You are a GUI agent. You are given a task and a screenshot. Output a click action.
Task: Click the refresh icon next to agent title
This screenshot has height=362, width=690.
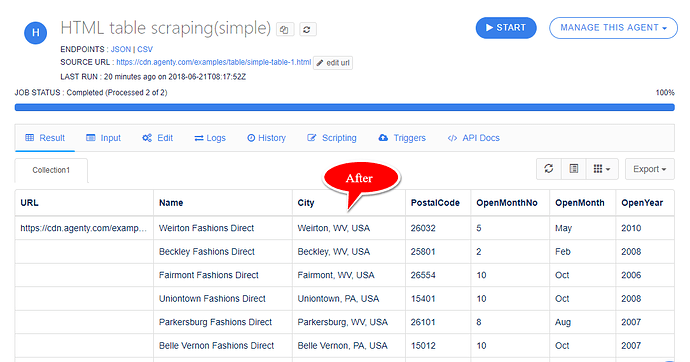tap(307, 29)
